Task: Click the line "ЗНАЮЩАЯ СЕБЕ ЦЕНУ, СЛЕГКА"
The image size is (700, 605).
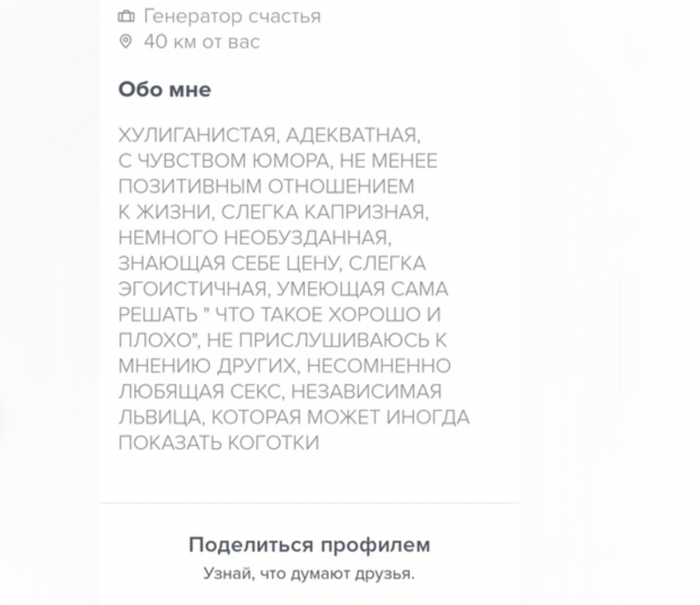Action: pyautogui.click(x=272, y=263)
